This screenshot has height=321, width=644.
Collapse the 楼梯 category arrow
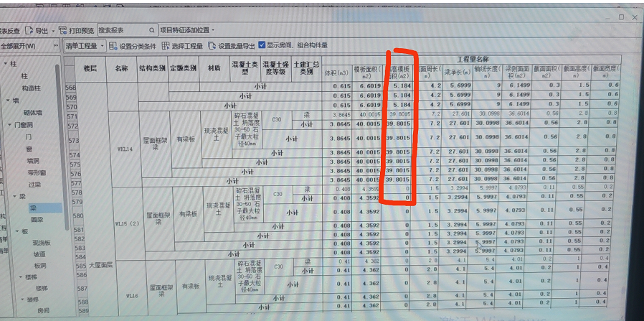20,277
